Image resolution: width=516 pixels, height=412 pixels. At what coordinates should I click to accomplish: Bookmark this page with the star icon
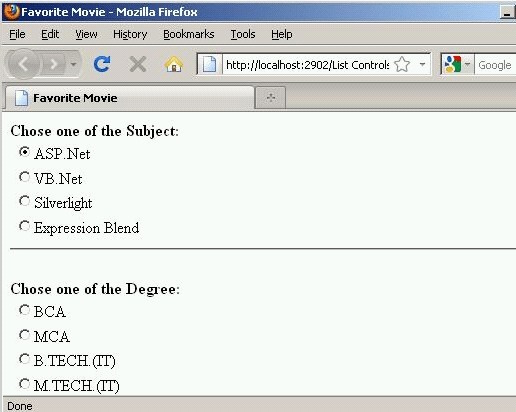(x=402, y=64)
